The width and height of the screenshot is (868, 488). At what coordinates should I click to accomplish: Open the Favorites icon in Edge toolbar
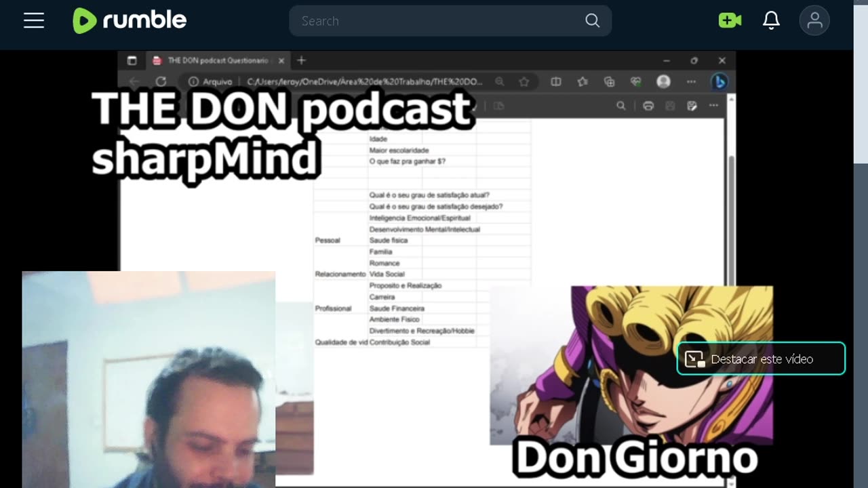pyautogui.click(x=583, y=81)
